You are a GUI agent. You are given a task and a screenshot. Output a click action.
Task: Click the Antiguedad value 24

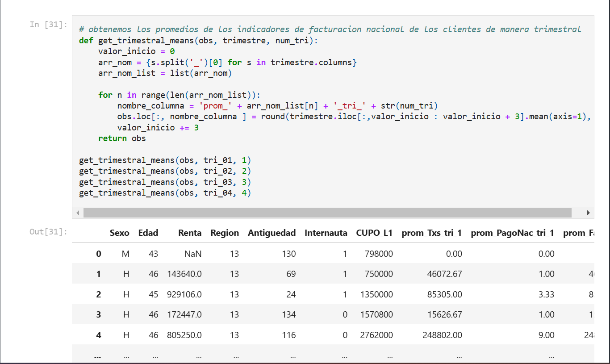tap(291, 294)
